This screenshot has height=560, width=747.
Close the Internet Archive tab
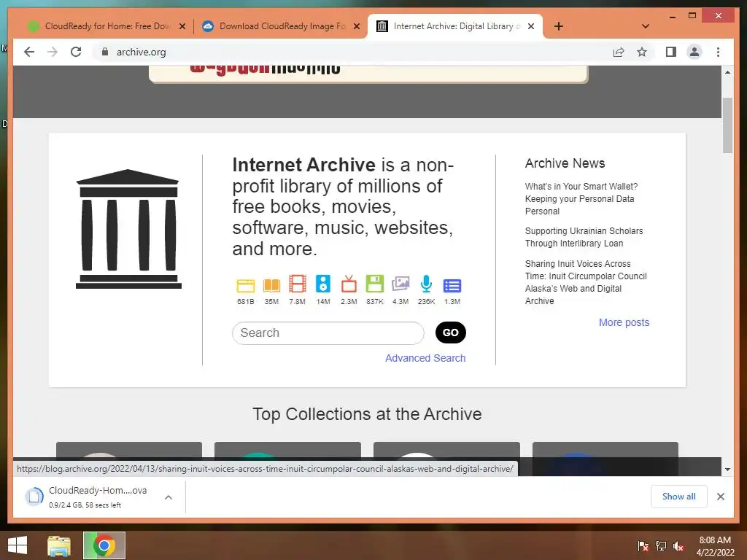[x=531, y=26]
